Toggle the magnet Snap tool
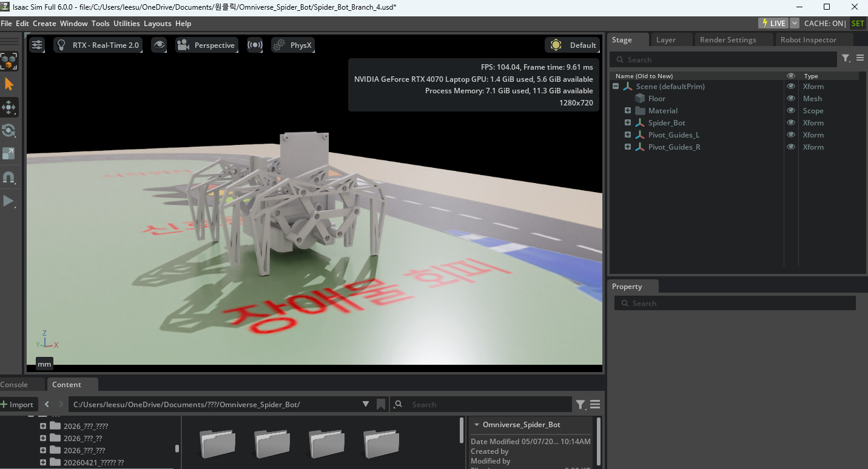 (9, 178)
